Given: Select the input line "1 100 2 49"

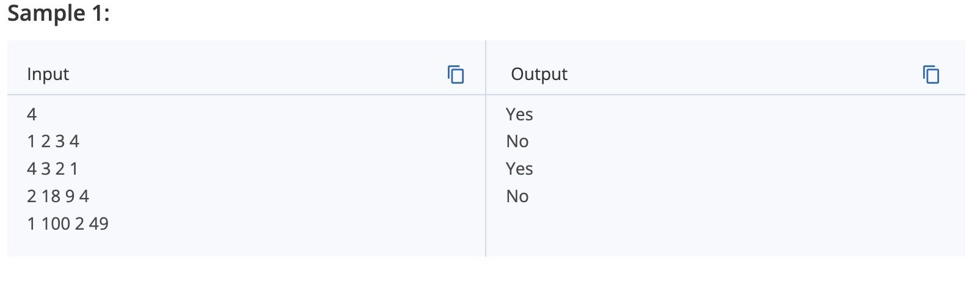Looking at the screenshot, I should tap(68, 224).
